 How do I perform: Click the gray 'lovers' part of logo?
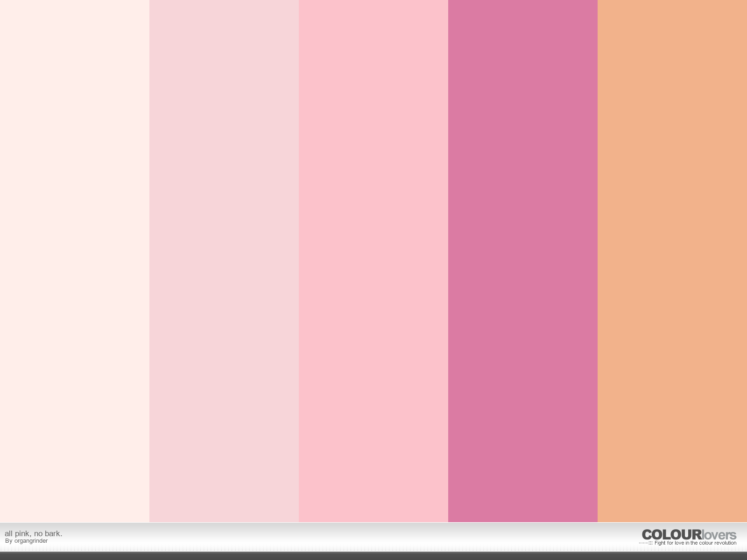pyautogui.click(x=719, y=535)
